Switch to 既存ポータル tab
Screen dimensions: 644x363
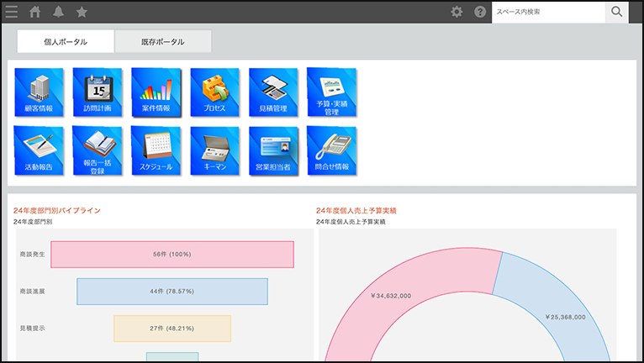click(x=163, y=41)
